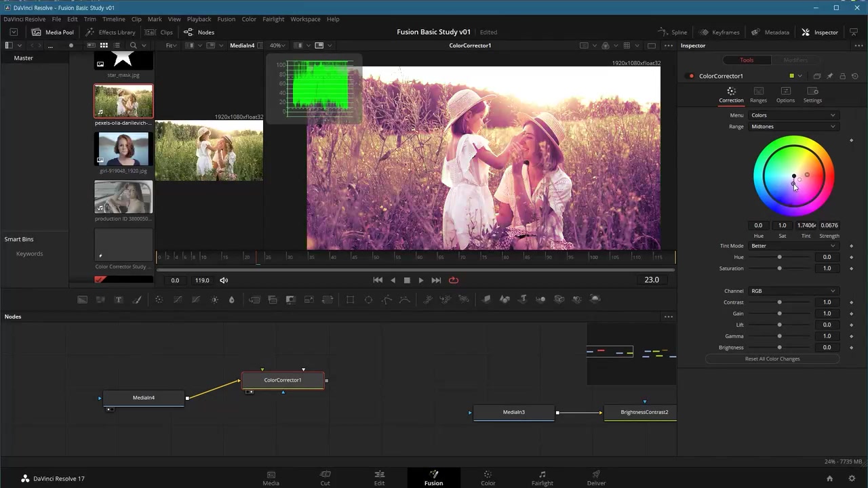This screenshot has width=868, height=488.
Task: Add a Blur (droplet) tool node
Action: pos(231,300)
